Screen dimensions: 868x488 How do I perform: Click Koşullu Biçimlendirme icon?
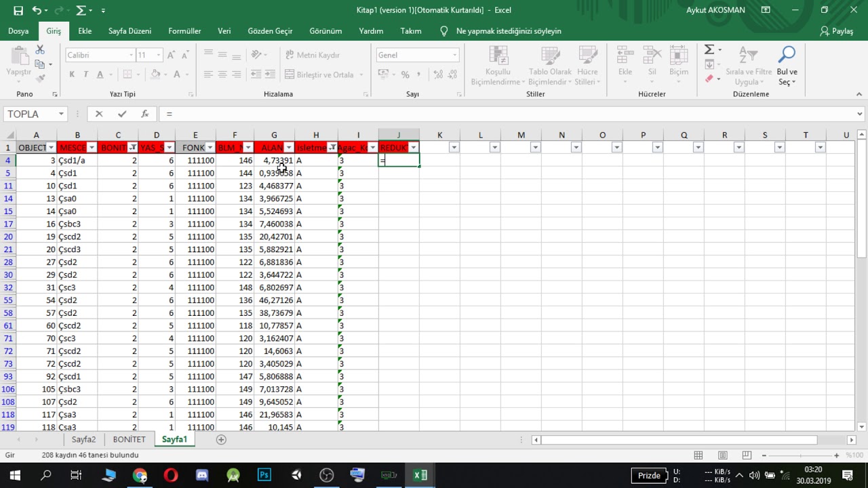coord(498,66)
